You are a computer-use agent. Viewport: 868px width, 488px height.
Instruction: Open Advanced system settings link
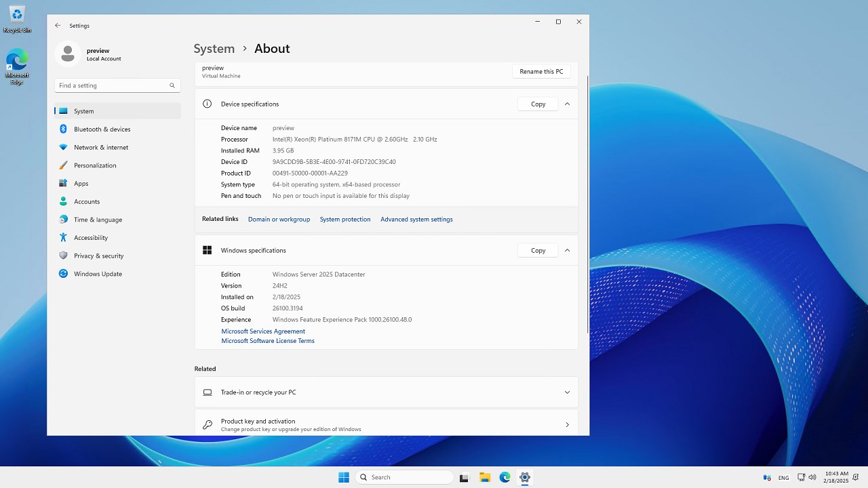[416, 220]
